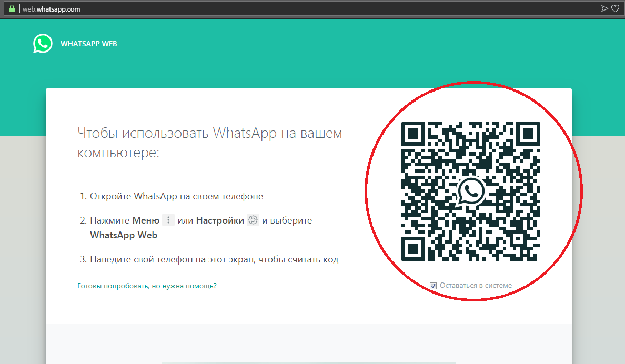Click the send arrow icon in address bar
This screenshot has width=625, height=364.
tap(604, 8)
